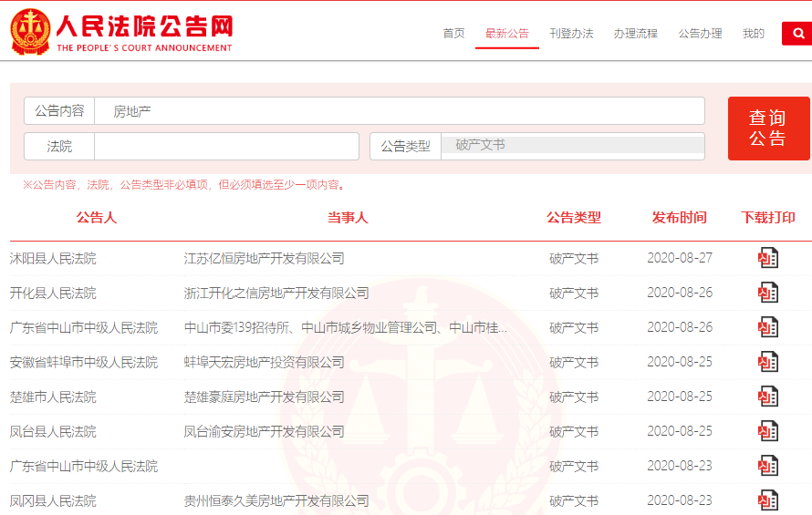Click 凤台县人民法院 text
This screenshot has height=515, width=812.
(x=53, y=432)
